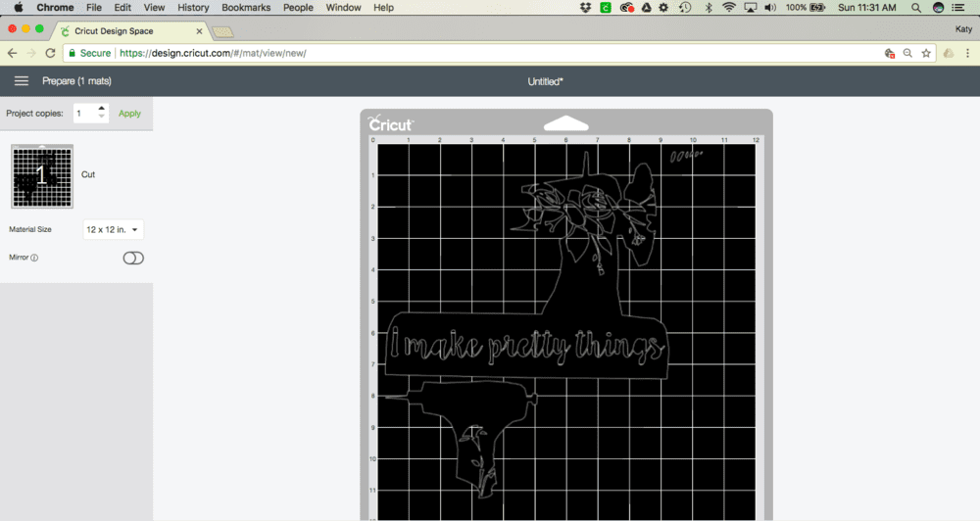Close the Cricut Design Space tab
Viewport: 980px width, 521px height.
(199, 31)
